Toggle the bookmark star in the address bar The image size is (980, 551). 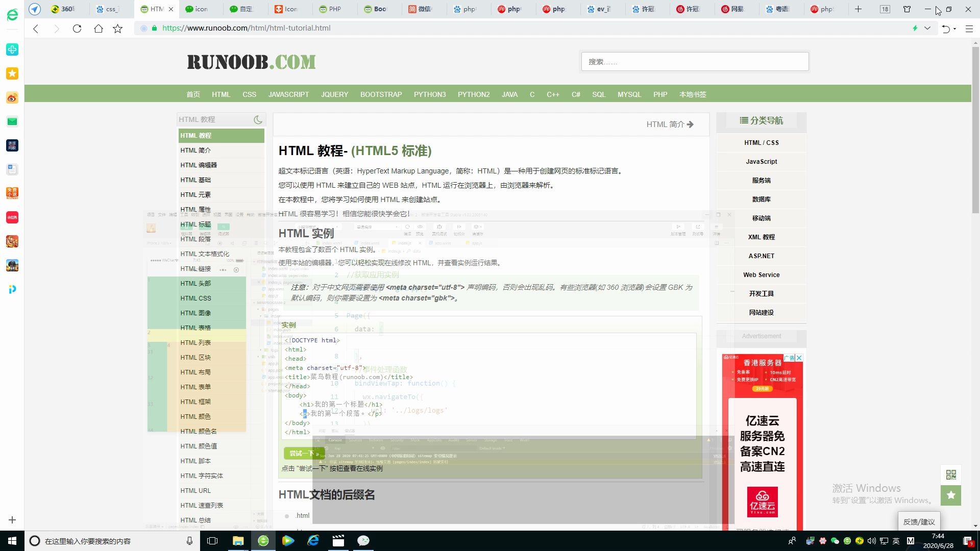[117, 29]
